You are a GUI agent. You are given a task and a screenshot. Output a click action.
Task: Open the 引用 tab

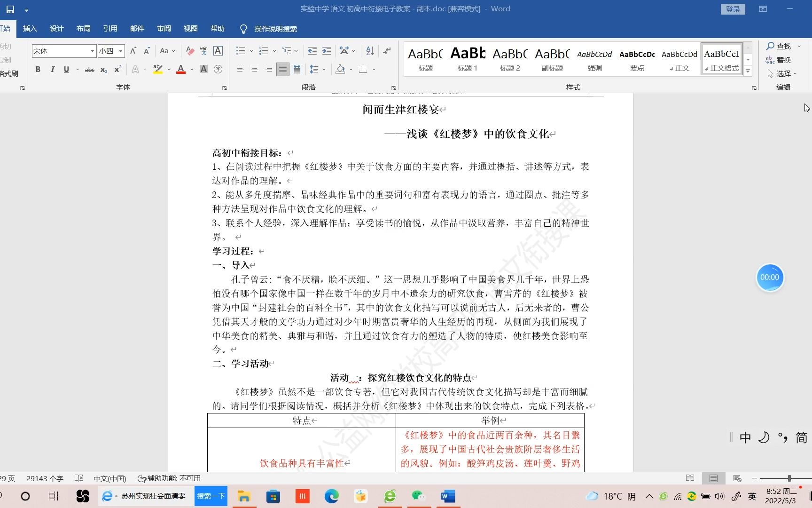110,29
